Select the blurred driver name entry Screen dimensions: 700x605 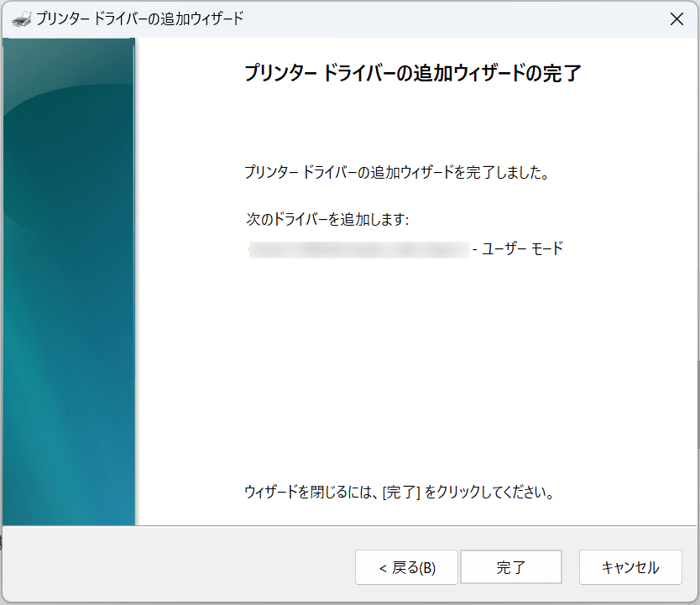(x=358, y=249)
